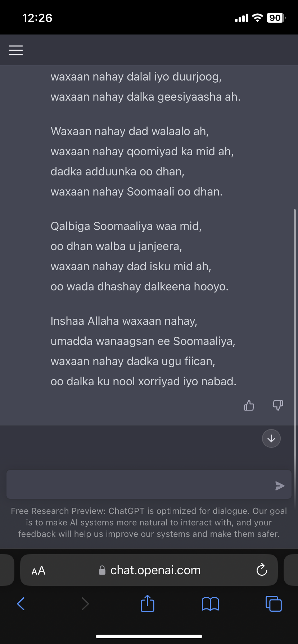This screenshot has width=298, height=644.
Task: Tap the 12:26 clock in status bar
Action: pos(37,18)
